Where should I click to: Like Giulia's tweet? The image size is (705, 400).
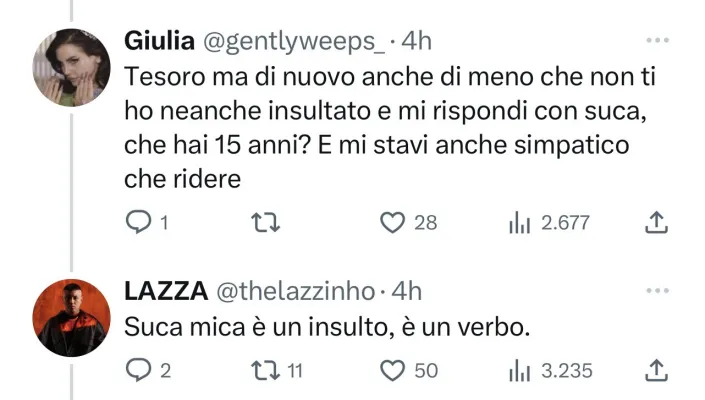392,223
